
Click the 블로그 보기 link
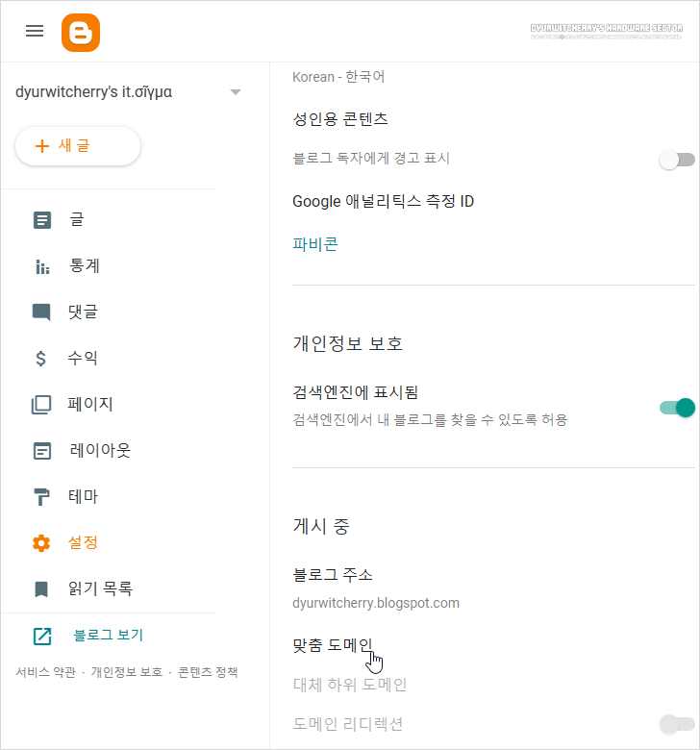click(108, 636)
